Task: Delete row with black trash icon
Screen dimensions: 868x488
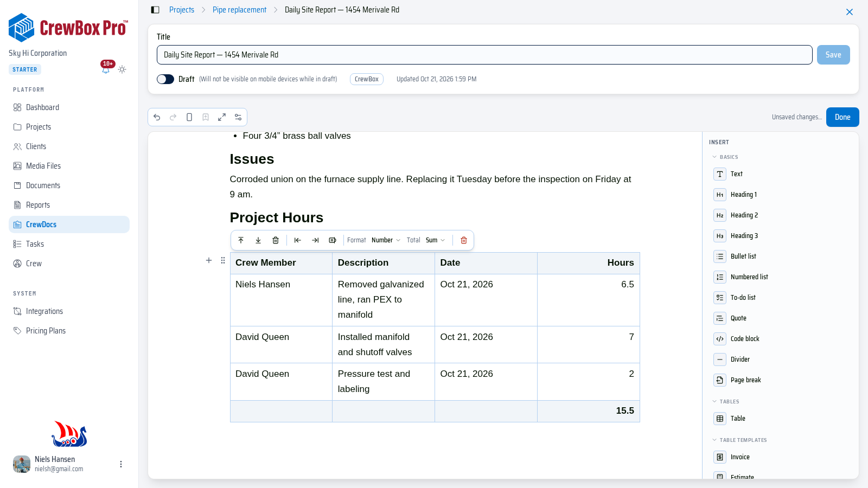Action: pos(276,240)
